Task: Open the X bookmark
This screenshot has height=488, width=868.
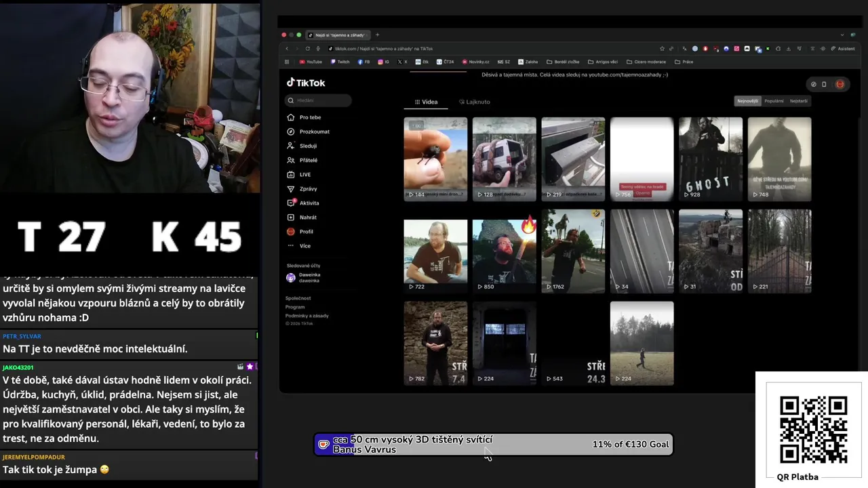Action: (x=403, y=62)
